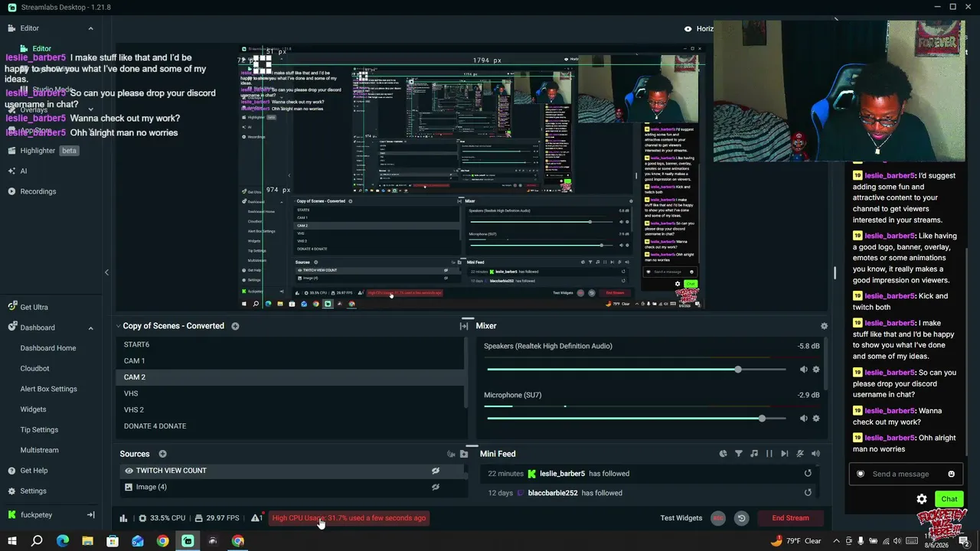The height and width of the screenshot is (551, 980).
Task: Mute the Microphone (SU7)
Action: pyautogui.click(x=803, y=419)
